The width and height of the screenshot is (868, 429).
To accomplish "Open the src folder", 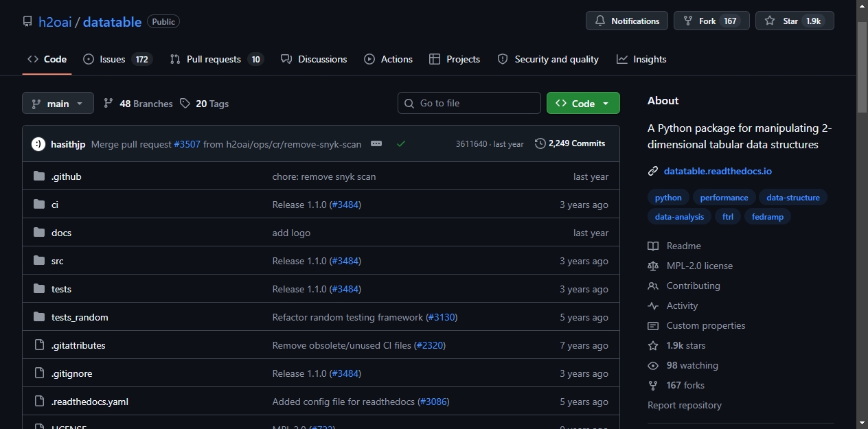I will [x=58, y=261].
